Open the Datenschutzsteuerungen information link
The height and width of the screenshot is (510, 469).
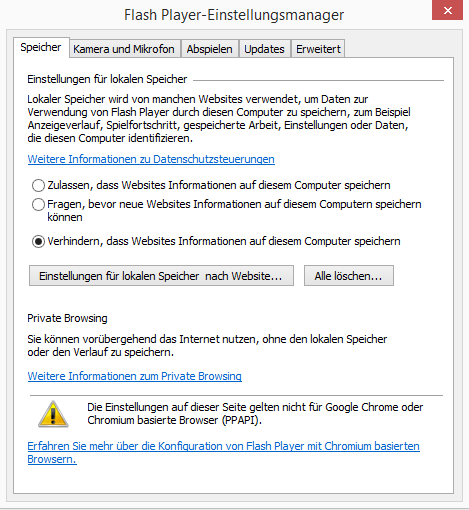151,159
